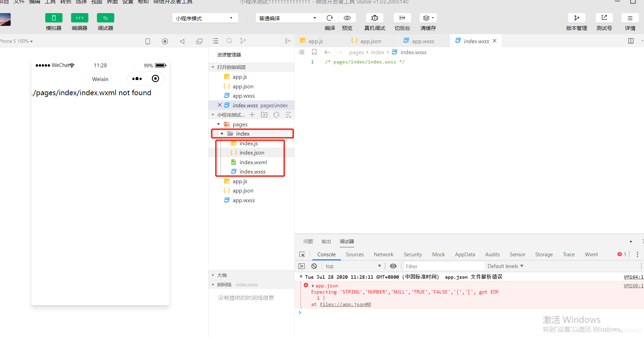Navigate back with the left arrow icon

pyautogui.click(x=327, y=52)
